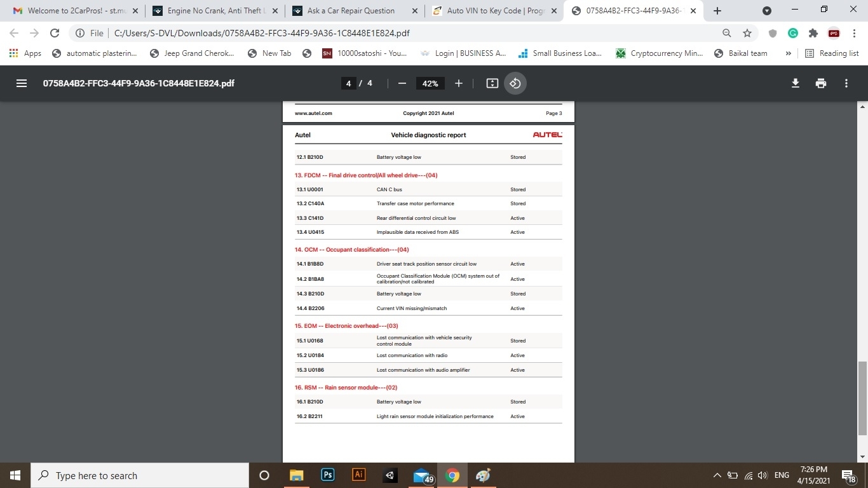Open the Cryptocurrency Mining bookmark
This screenshot has width=868, height=488.
[659, 53]
